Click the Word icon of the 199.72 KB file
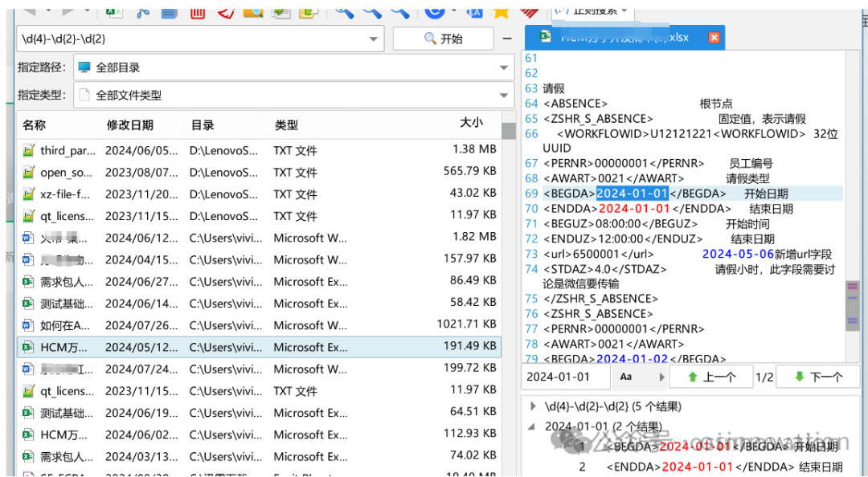The width and height of the screenshot is (868, 477). point(28,369)
